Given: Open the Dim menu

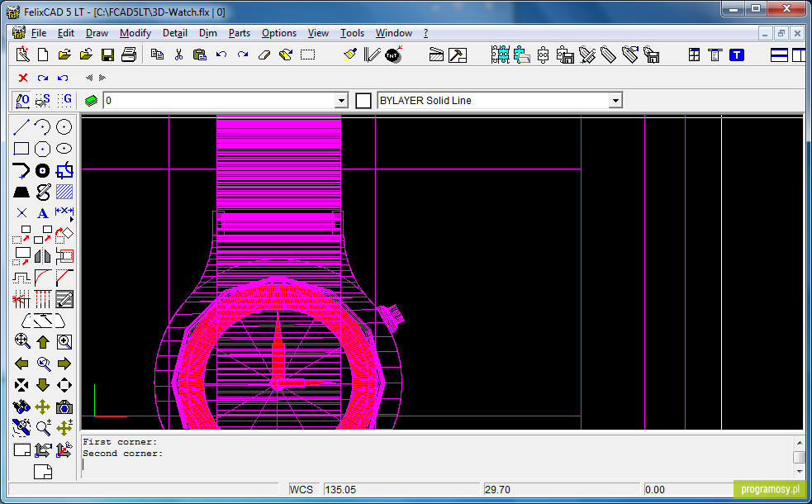Looking at the screenshot, I should click(x=207, y=33).
